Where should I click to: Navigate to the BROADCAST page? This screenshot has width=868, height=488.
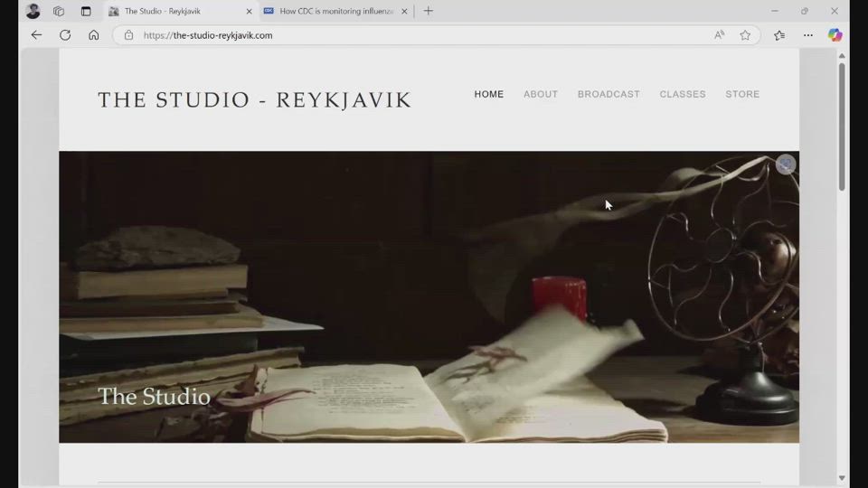609,94
